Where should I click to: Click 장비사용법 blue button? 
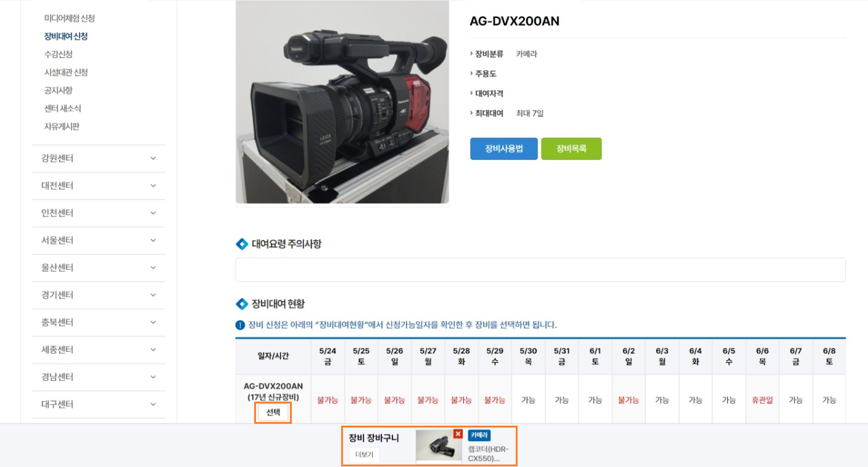coord(504,149)
